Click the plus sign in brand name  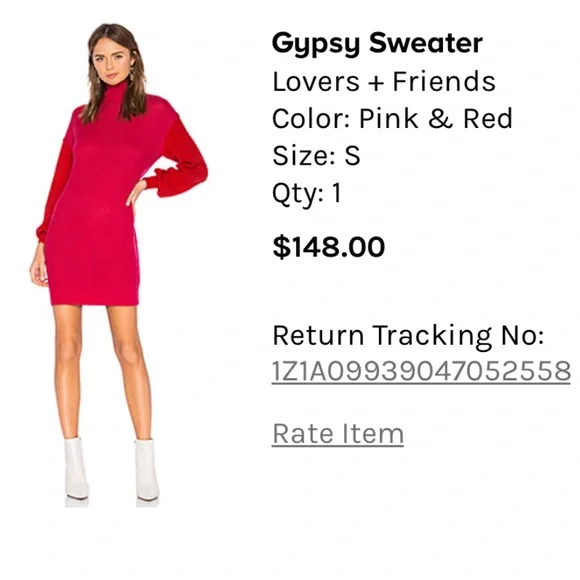click(376, 82)
